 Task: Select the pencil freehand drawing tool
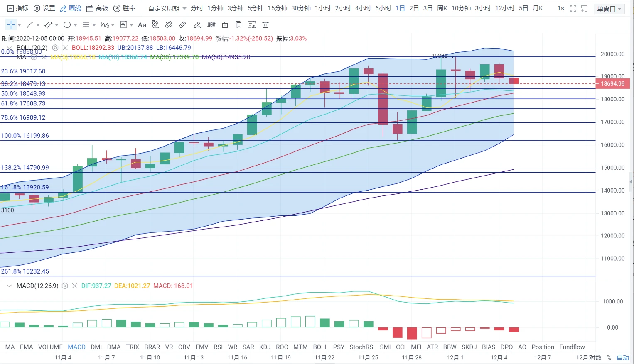pos(198,25)
